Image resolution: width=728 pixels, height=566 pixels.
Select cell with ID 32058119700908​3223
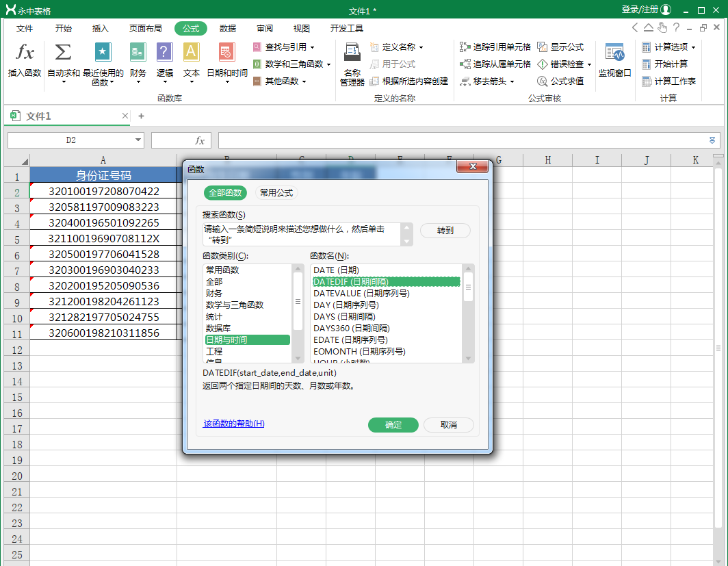click(103, 207)
